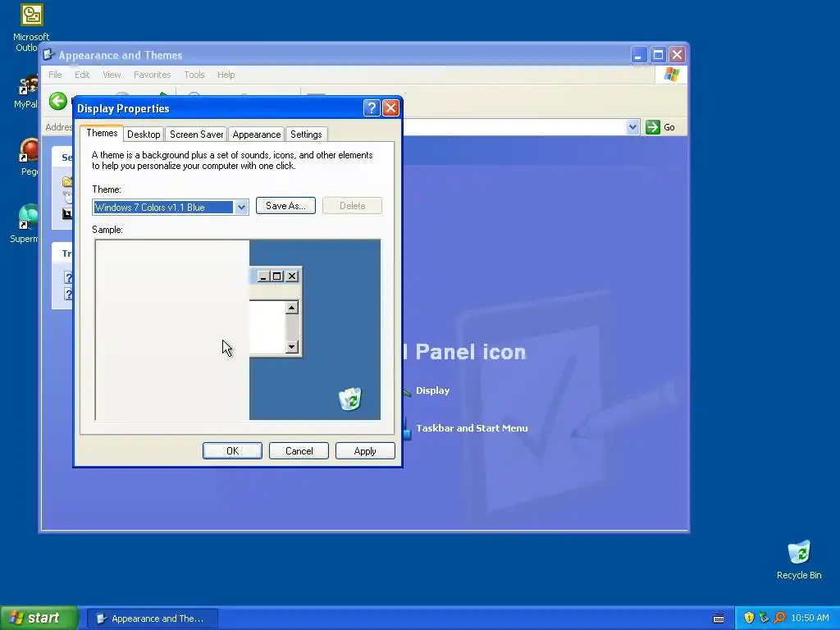840x630 pixels.
Task: Open the Edit menu
Action: point(82,75)
